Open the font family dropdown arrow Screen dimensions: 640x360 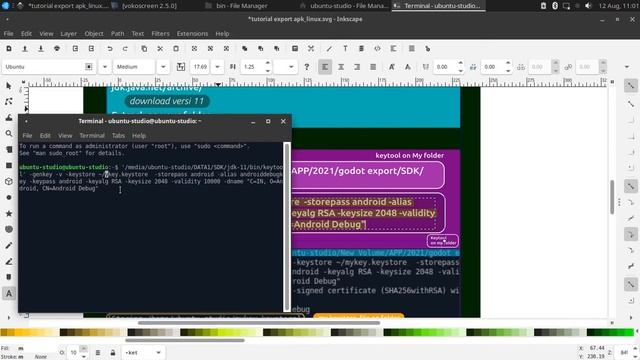[x=104, y=67]
